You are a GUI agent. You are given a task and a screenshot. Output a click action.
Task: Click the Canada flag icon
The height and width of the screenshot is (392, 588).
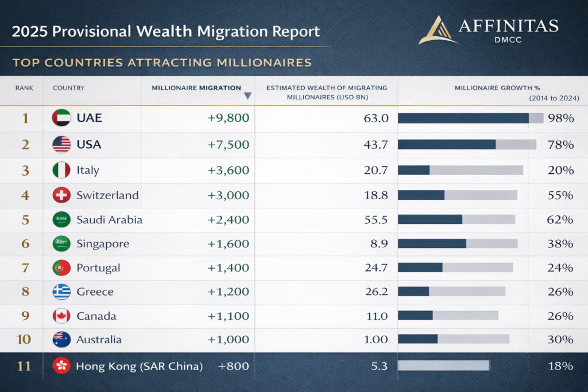(61, 316)
